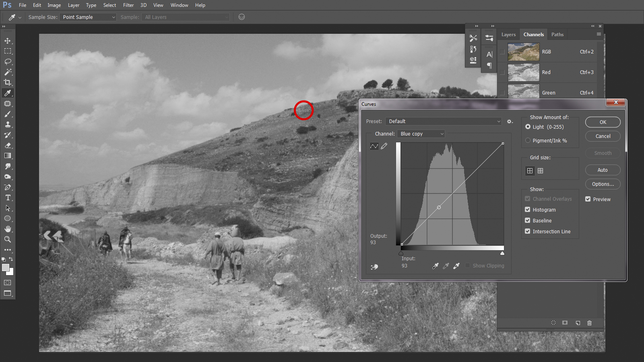Select the Crop tool
The height and width of the screenshot is (362, 644).
(x=8, y=82)
